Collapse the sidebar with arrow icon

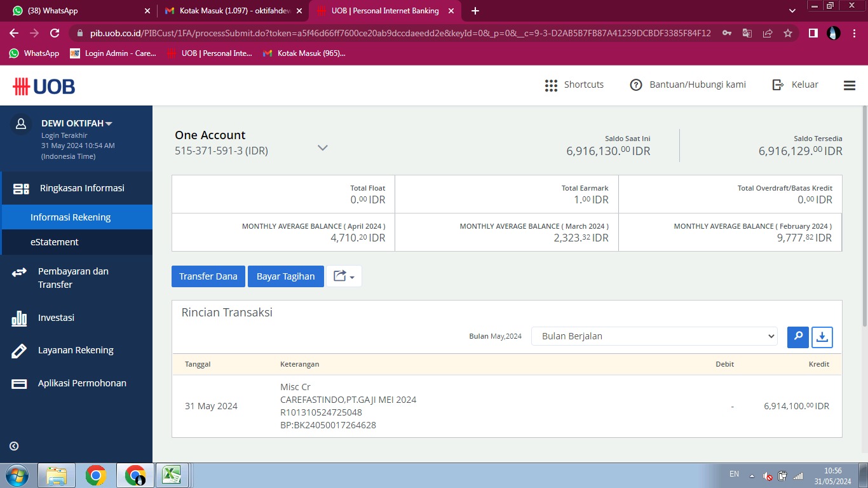point(14,446)
